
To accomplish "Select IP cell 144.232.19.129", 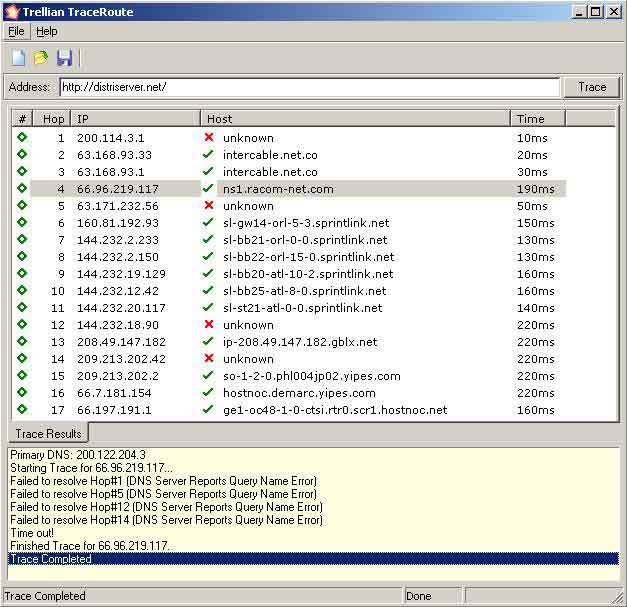I will pos(121,274).
